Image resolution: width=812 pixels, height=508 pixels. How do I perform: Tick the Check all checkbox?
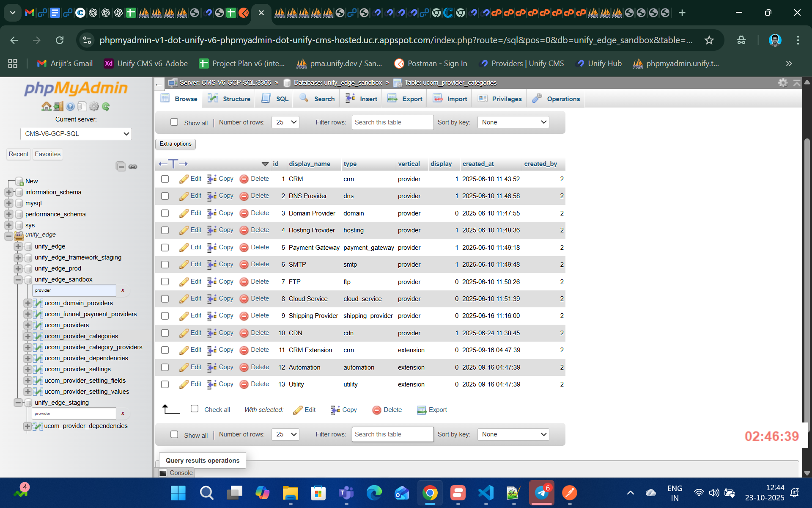[195, 409]
